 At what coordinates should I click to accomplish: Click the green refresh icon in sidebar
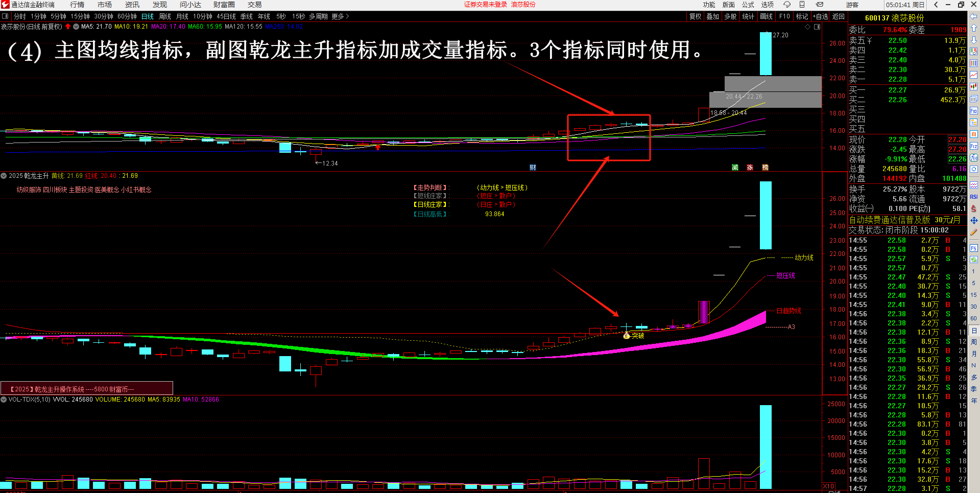(974, 260)
